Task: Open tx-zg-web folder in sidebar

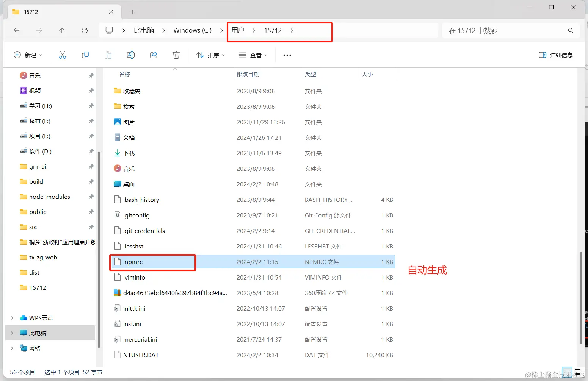Action: click(x=43, y=257)
